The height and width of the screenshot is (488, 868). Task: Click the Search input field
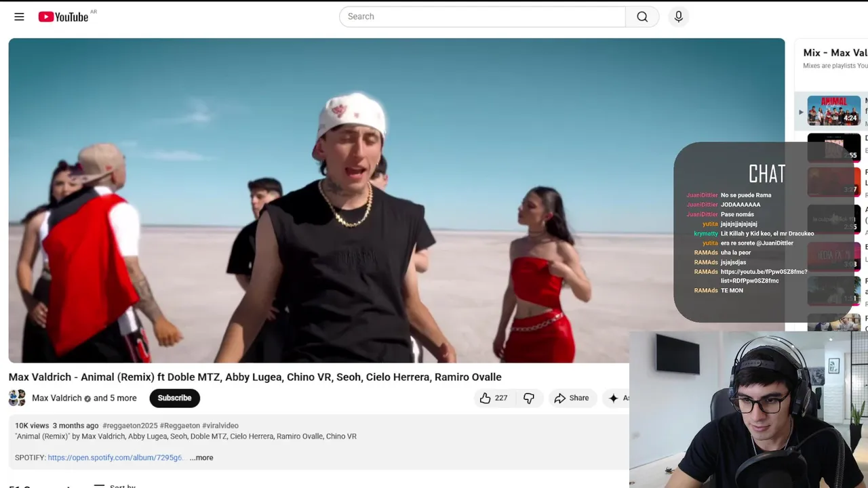point(482,16)
